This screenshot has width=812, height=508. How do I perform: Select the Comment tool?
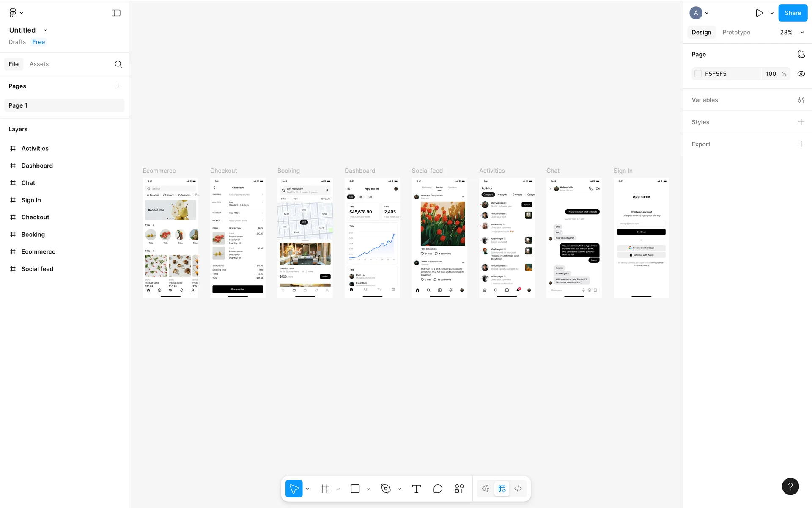point(438,489)
